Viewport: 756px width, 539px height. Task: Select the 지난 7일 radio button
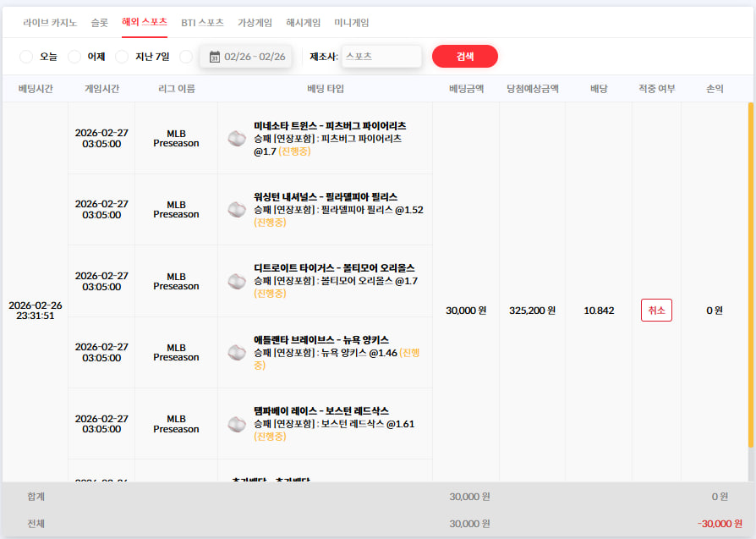(122, 57)
